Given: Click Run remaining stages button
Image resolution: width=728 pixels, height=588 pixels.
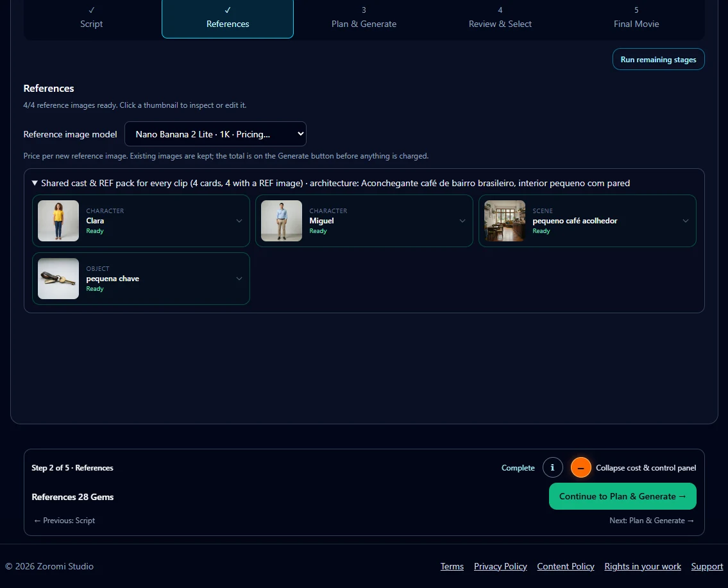Looking at the screenshot, I should click(x=658, y=60).
